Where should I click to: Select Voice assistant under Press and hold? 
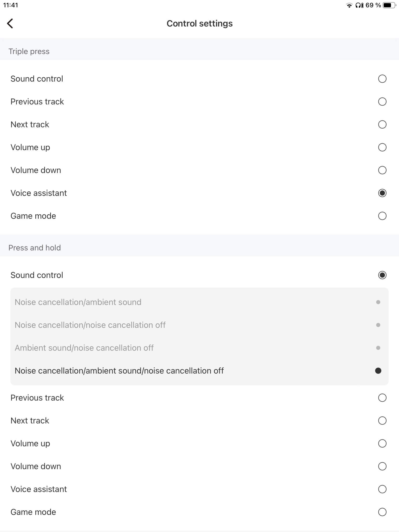tap(382, 489)
